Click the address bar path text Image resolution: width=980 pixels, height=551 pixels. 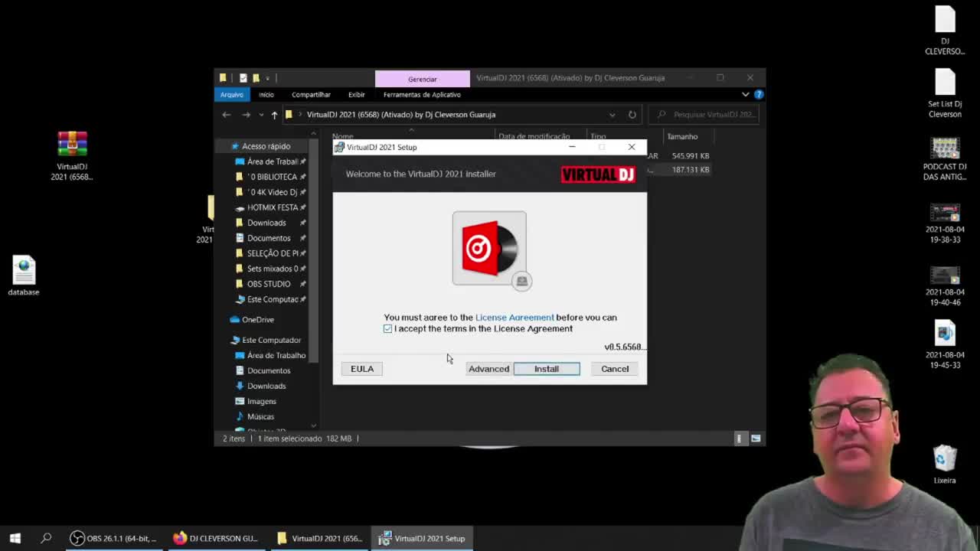pos(401,115)
